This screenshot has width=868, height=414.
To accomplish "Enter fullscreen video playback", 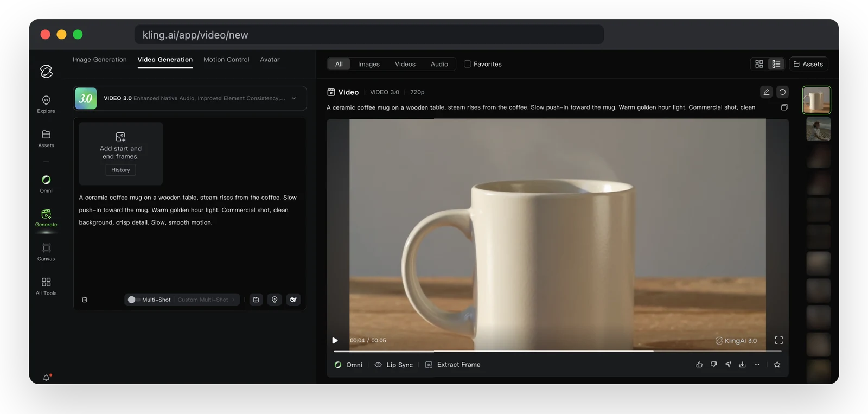I will click(779, 340).
